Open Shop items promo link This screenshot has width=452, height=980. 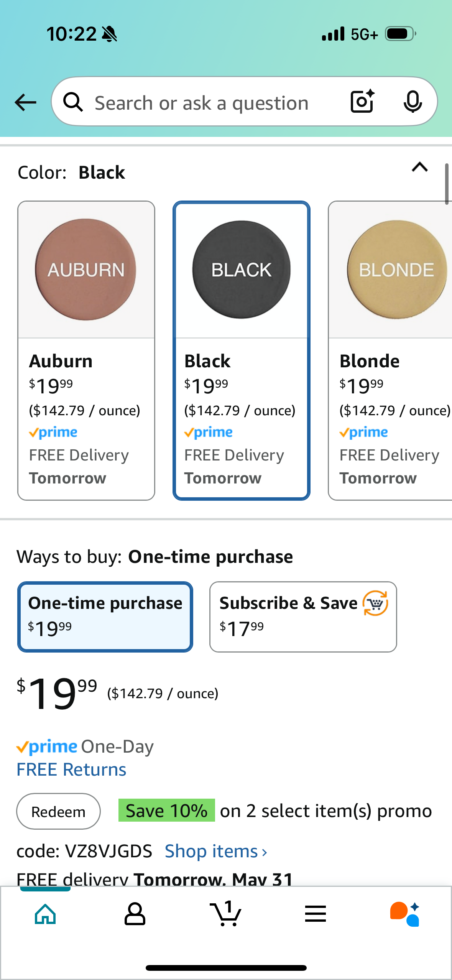tap(216, 852)
